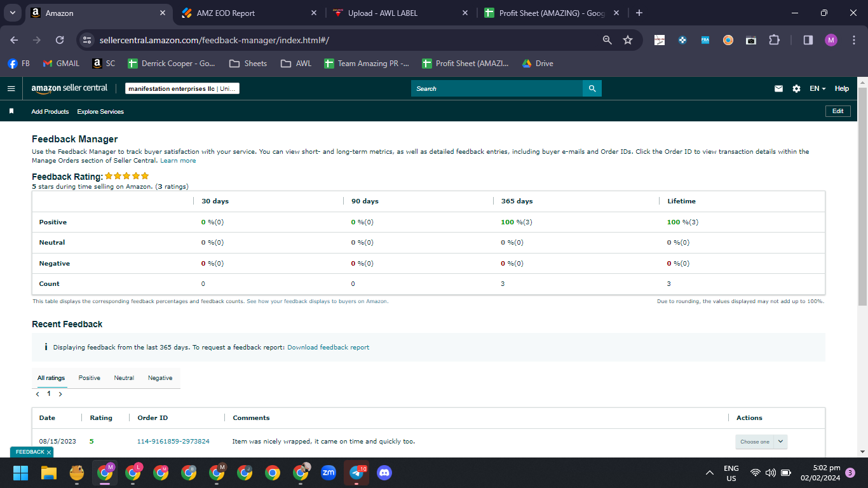This screenshot has height=488, width=868.
Task: Open the manifestation enterprises account switcher
Action: [x=182, y=89]
